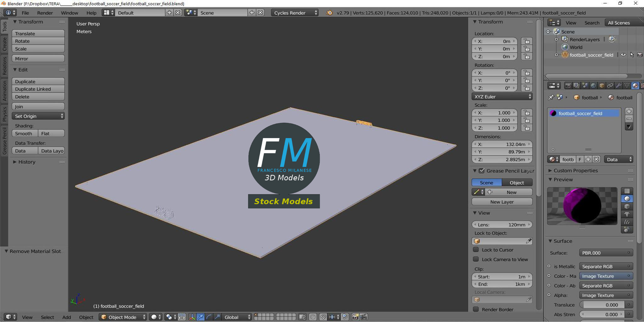Toggle the snap magnet icon
The width and height of the screenshot is (644, 322).
coord(323,317)
